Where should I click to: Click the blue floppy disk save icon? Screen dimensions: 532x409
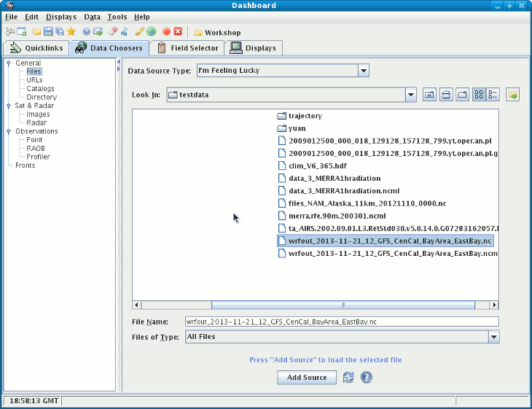(48, 32)
